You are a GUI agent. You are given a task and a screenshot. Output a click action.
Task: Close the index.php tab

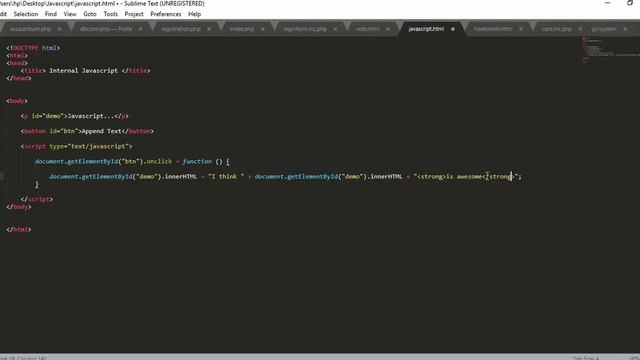262,29
